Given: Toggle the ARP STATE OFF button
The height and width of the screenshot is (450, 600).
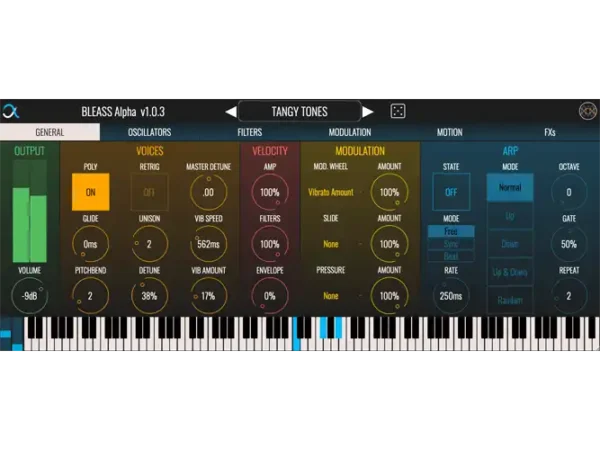Looking at the screenshot, I should click(x=451, y=192).
